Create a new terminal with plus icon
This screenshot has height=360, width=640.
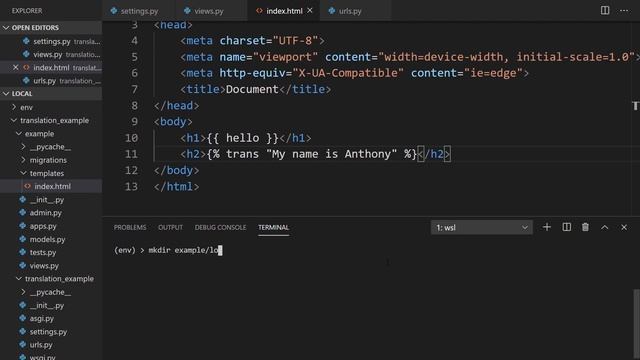click(547, 227)
